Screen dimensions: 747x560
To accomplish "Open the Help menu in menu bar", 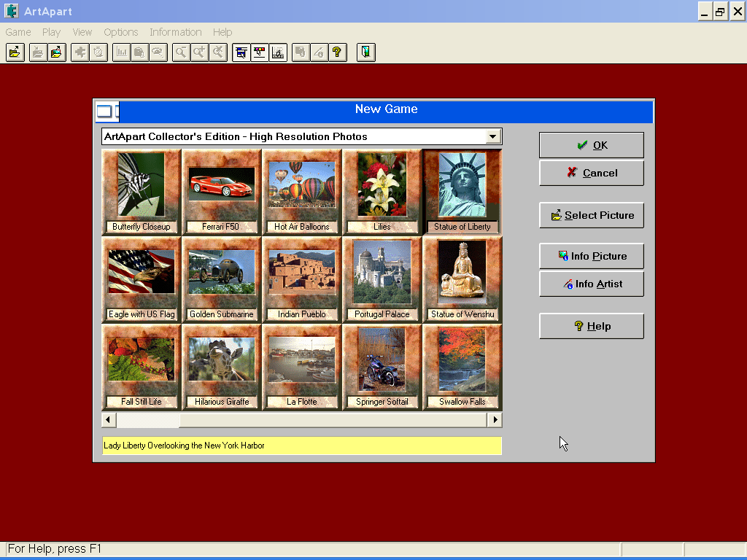I will (x=222, y=32).
